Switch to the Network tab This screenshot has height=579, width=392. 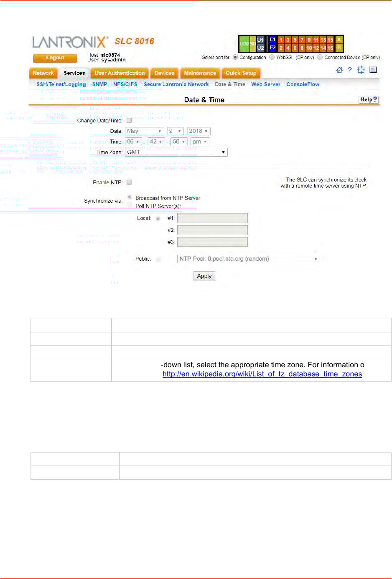click(x=43, y=73)
